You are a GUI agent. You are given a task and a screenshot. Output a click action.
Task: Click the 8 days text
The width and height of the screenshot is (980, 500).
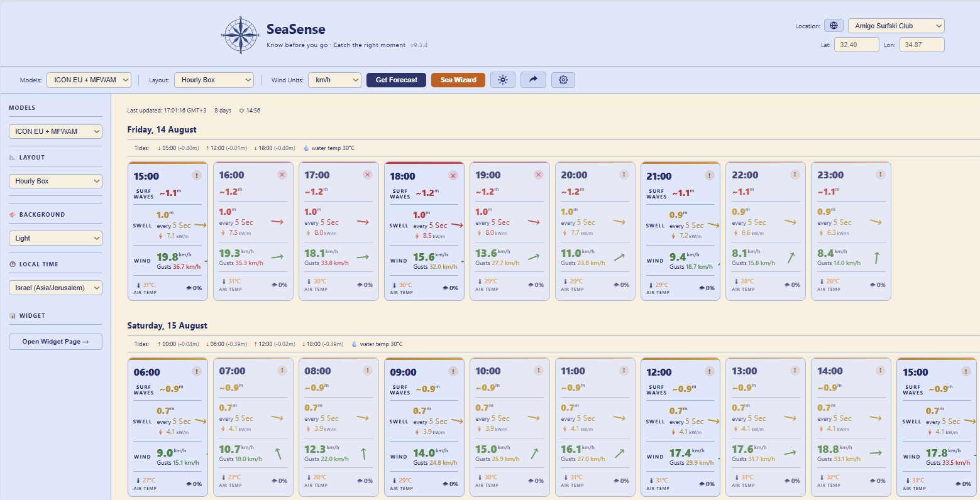(223, 111)
